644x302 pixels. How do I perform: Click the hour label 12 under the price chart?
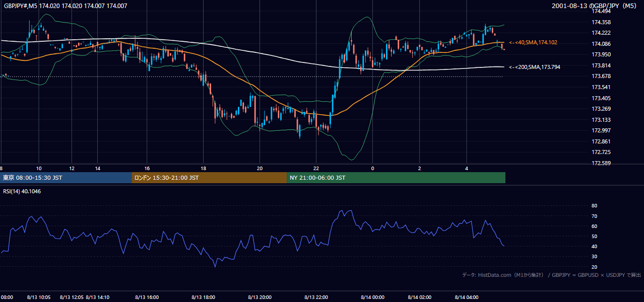[x=72, y=168]
